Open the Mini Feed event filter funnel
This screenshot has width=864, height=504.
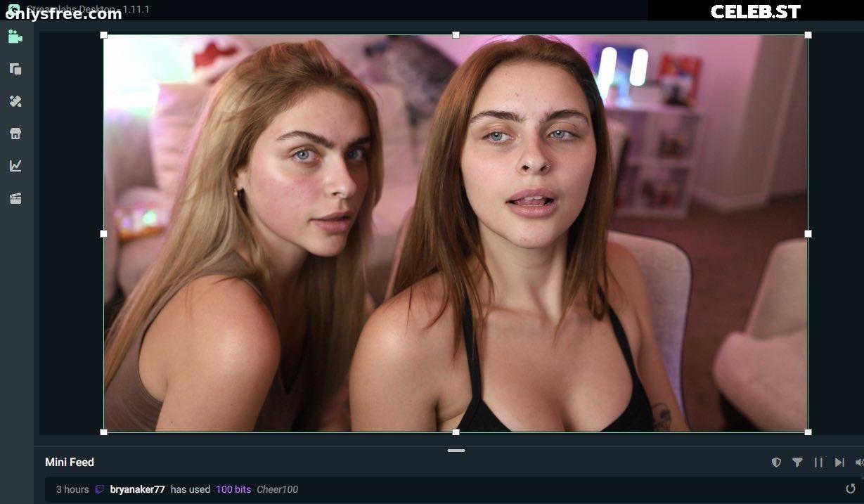click(797, 463)
